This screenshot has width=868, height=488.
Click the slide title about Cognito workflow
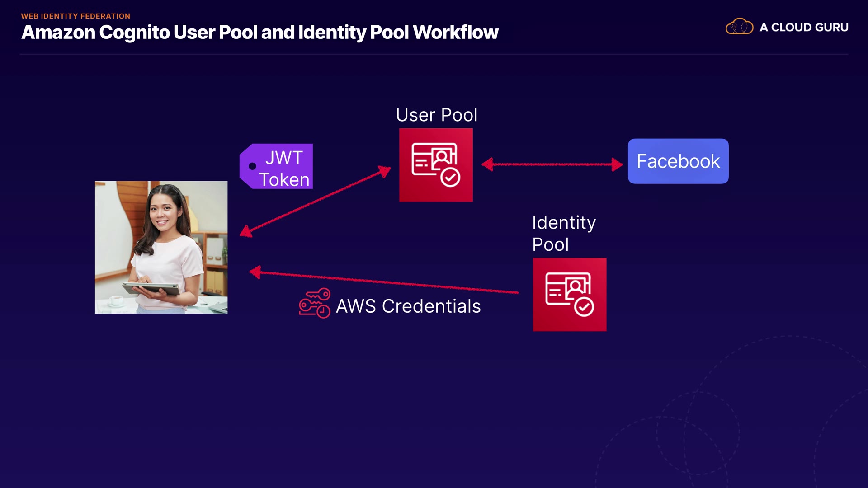tap(259, 33)
